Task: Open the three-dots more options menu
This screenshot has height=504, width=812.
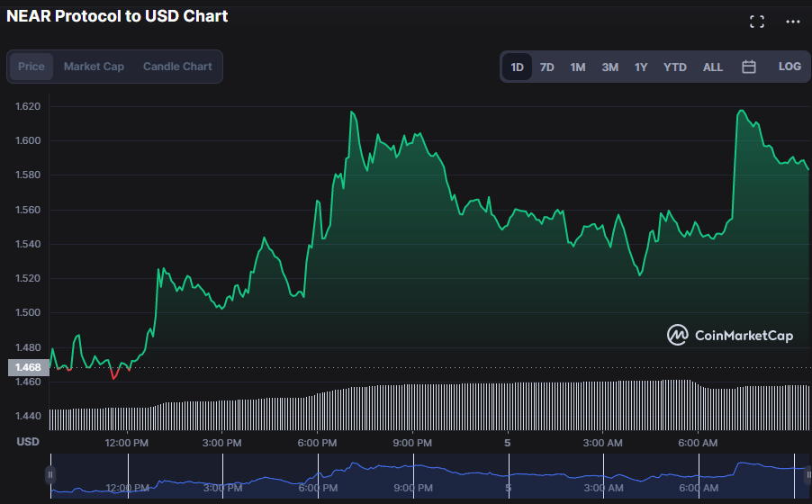Action: [x=792, y=22]
